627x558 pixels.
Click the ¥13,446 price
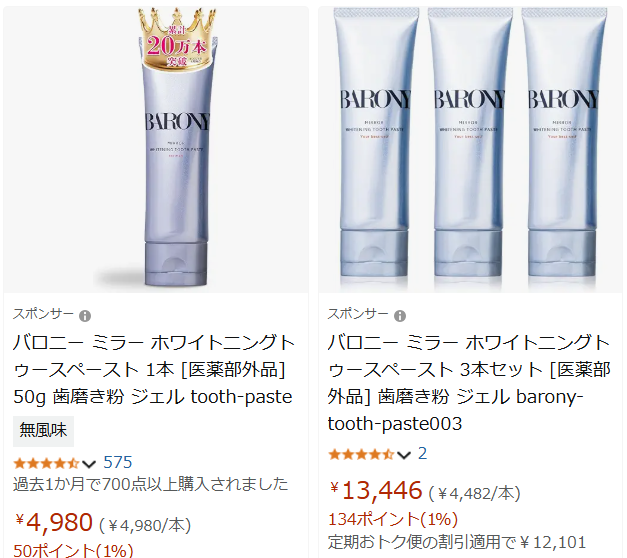click(376, 490)
